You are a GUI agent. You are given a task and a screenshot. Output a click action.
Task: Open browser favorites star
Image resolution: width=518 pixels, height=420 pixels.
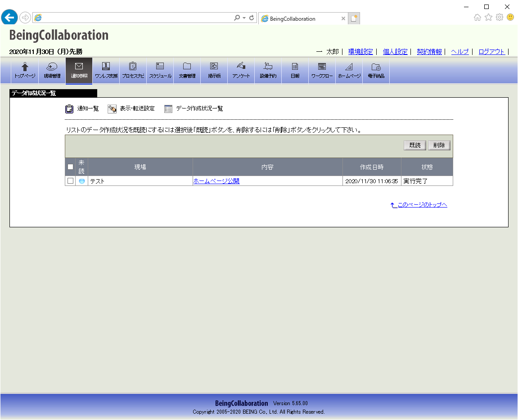pos(489,18)
